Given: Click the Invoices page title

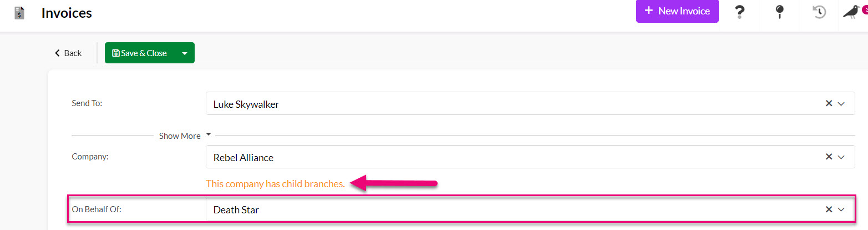Looking at the screenshot, I should tap(67, 13).
